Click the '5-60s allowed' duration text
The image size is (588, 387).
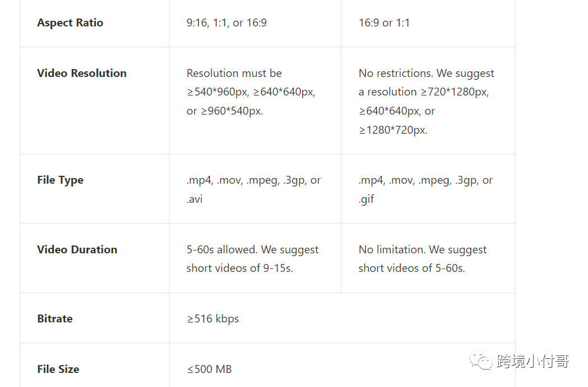[x=252, y=249]
